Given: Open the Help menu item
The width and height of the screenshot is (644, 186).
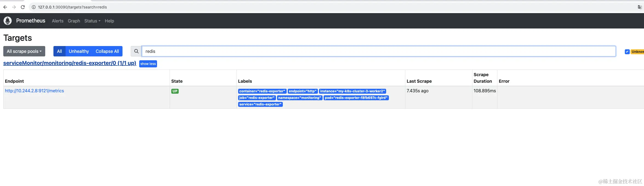Looking at the screenshot, I should tap(109, 21).
